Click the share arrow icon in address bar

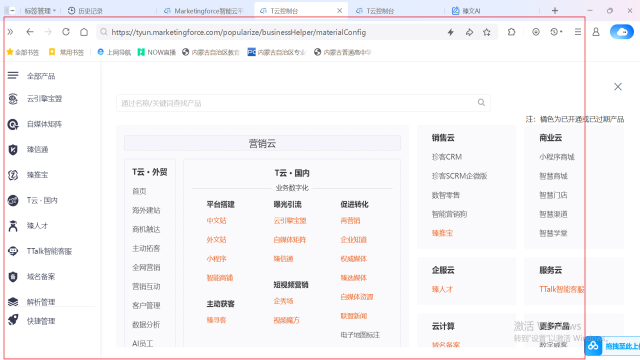point(469,32)
